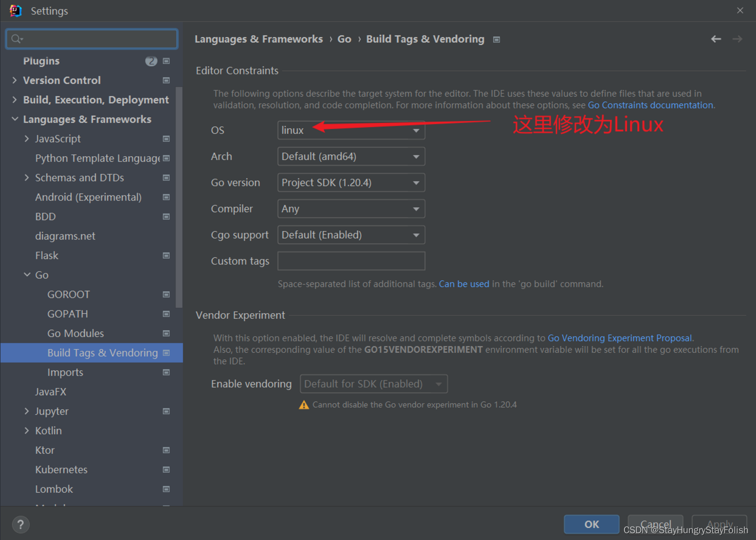Expand the Jupyter chevron

click(27, 411)
